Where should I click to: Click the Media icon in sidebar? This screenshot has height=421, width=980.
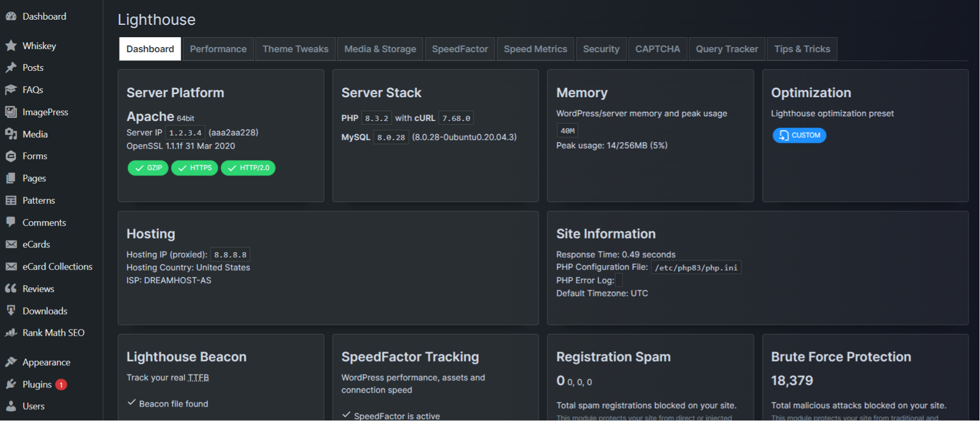click(11, 134)
